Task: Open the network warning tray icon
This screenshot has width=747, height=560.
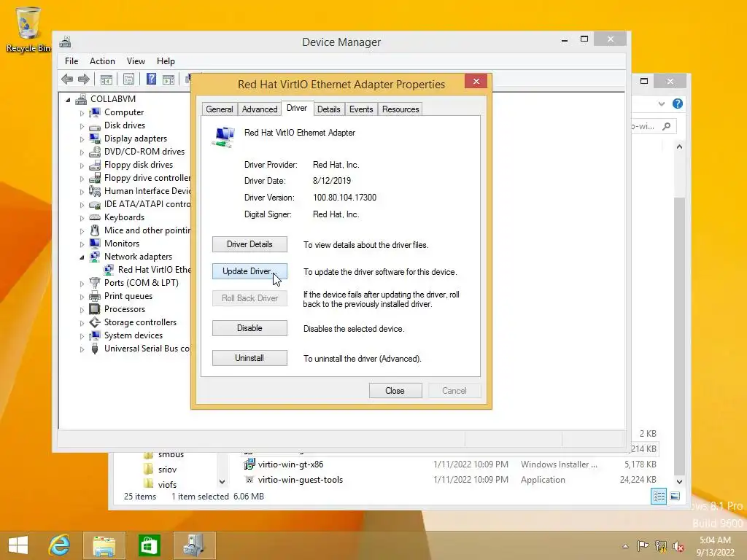Action: tap(661, 545)
